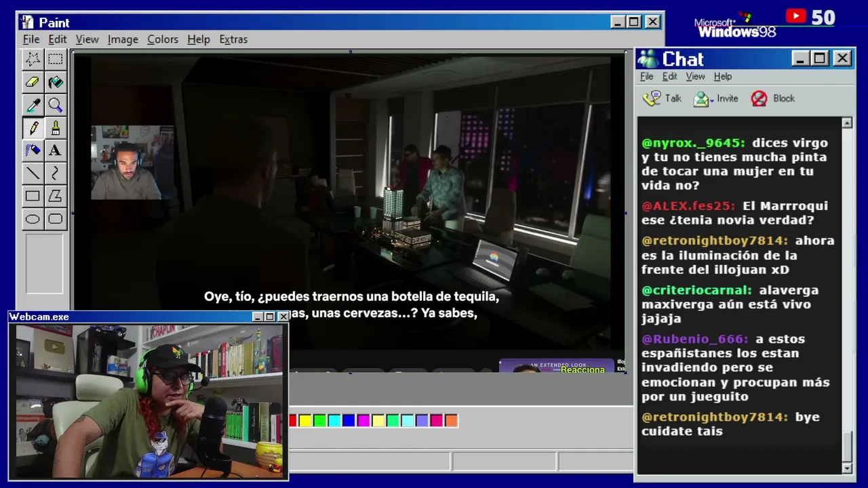Select the rectangular Select tool

click(56, 59)
